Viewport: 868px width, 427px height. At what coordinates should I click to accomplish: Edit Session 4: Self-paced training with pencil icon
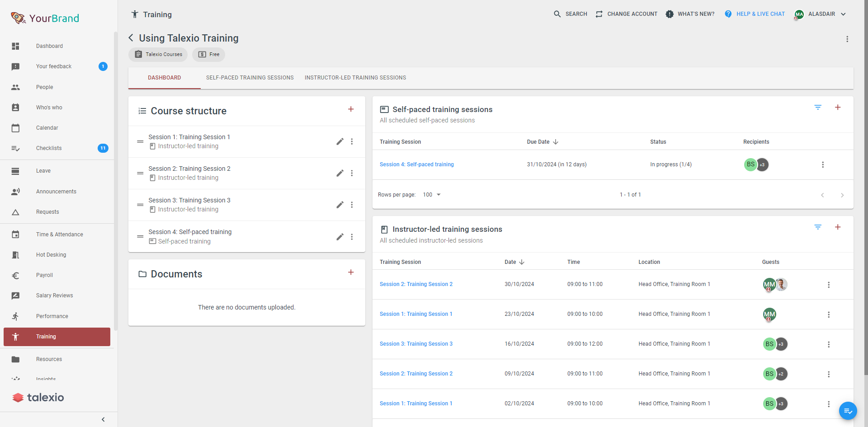[x=340, y=236]
